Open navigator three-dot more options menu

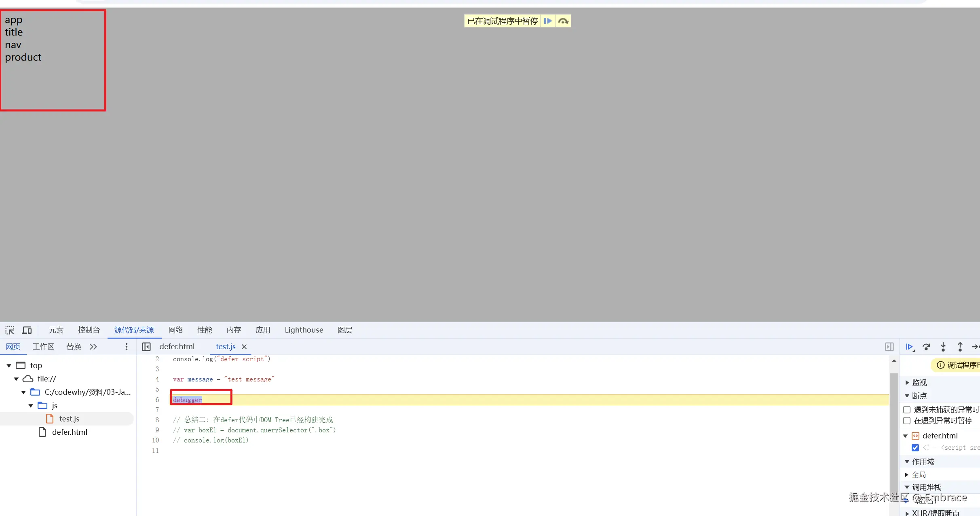click(x=127, y=347)
